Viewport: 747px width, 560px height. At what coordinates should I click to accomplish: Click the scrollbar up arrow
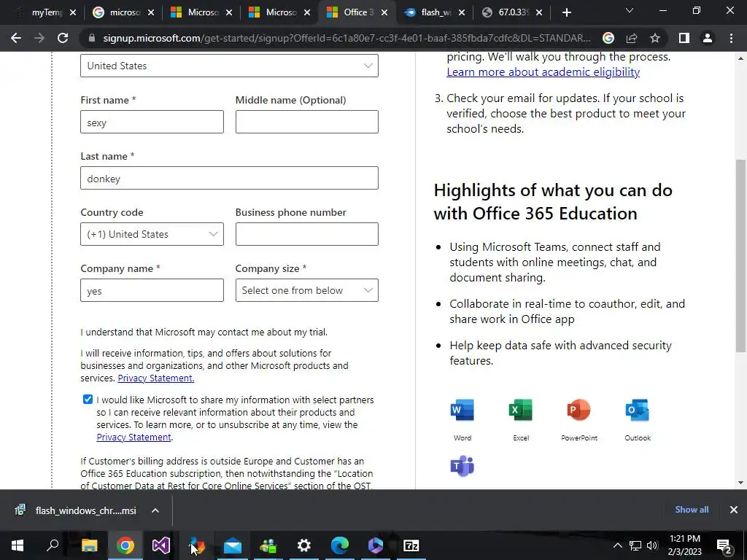point(740,58)
